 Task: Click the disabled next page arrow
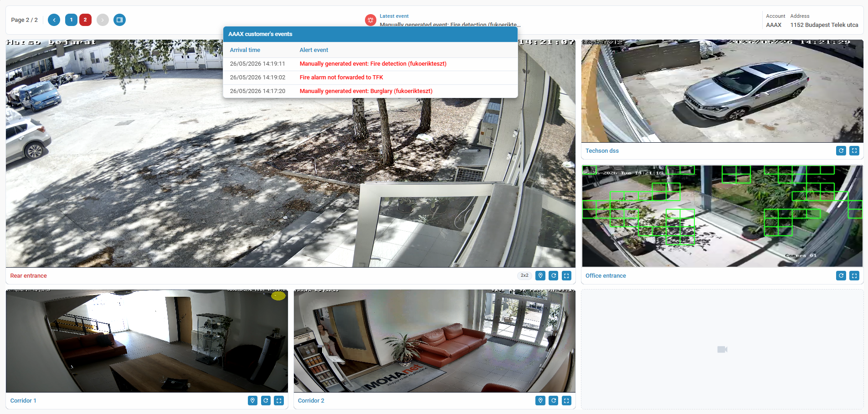103,20
